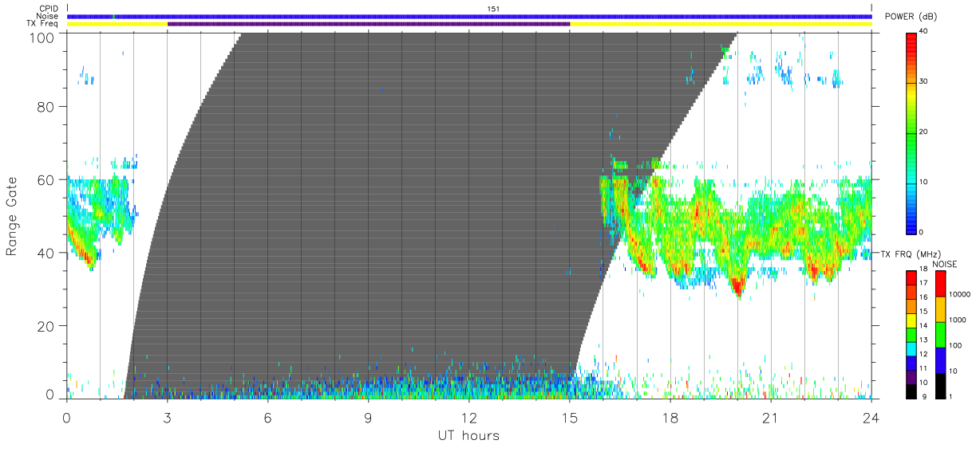Click the NOISE legend title
The image size is (980, 452).
coord(945,263)
